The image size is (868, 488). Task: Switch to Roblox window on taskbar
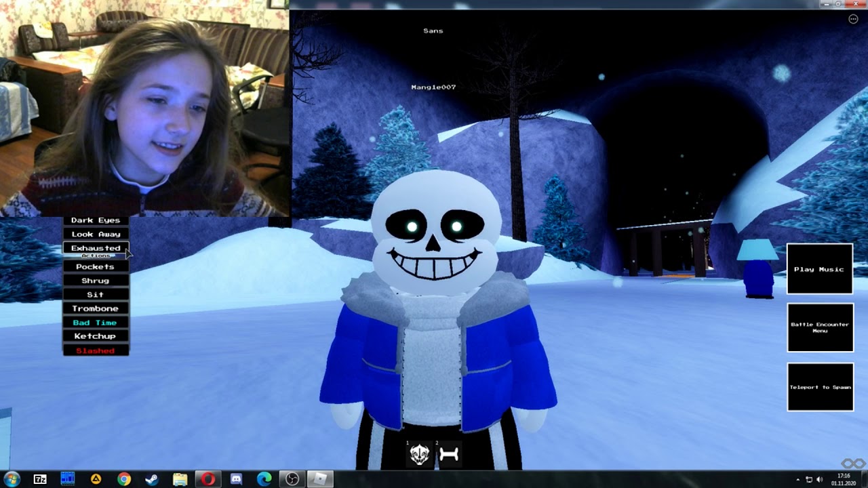tap(319, 479)
